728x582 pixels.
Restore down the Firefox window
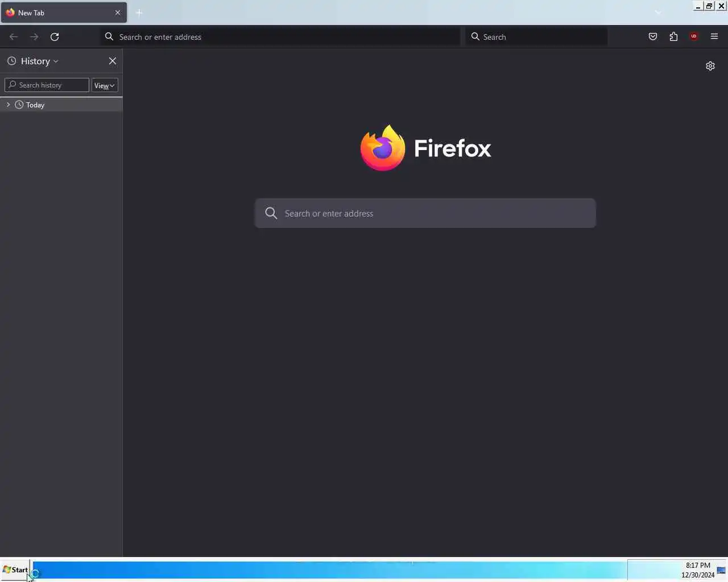tap(709, 6)
